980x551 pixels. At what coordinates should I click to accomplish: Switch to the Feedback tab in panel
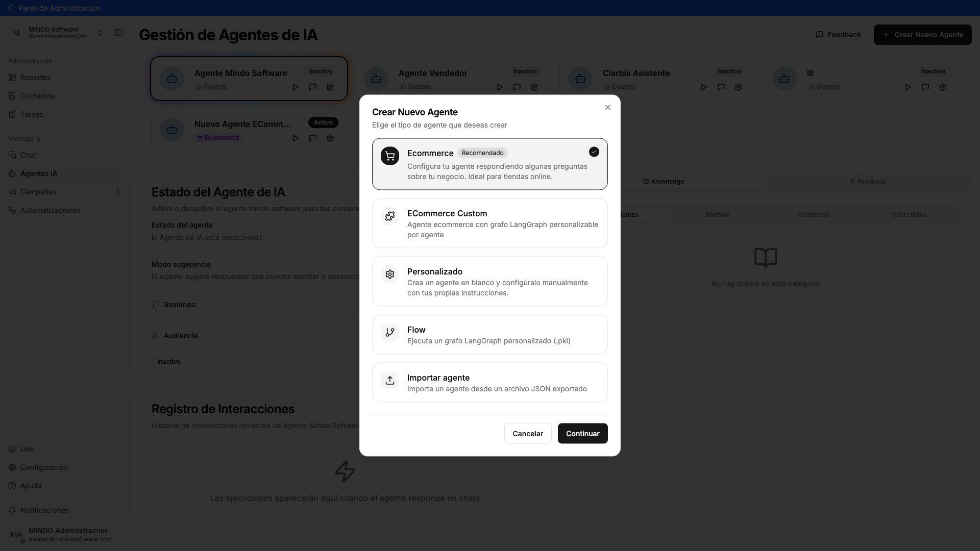868,182
